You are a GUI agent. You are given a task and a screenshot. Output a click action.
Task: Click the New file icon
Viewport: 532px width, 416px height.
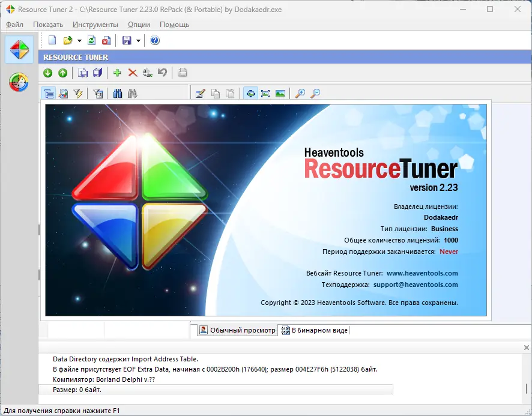(x=52, y=40)
